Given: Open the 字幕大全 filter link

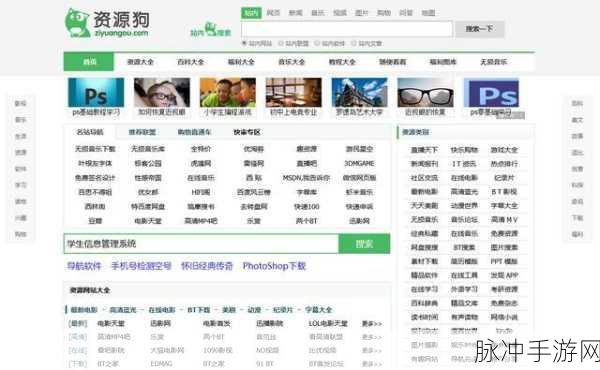Looking at the screenshot, I should [x=318, y=310].
